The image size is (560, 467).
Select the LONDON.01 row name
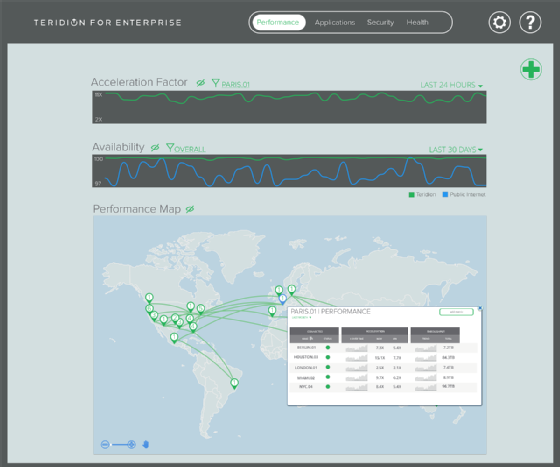[306, 367]
